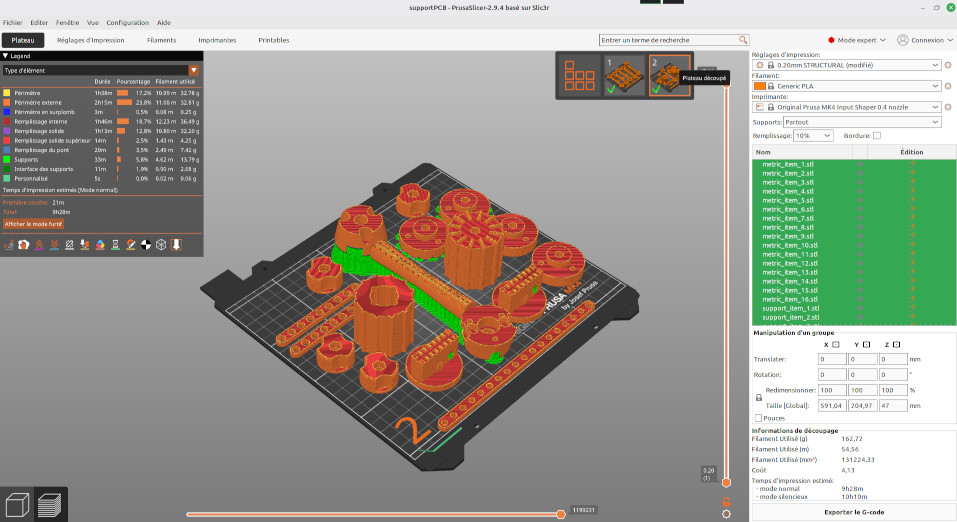Viewport: 957px width, 522px height.
Task: Check the Pouces checkbox
Action: 758,418
